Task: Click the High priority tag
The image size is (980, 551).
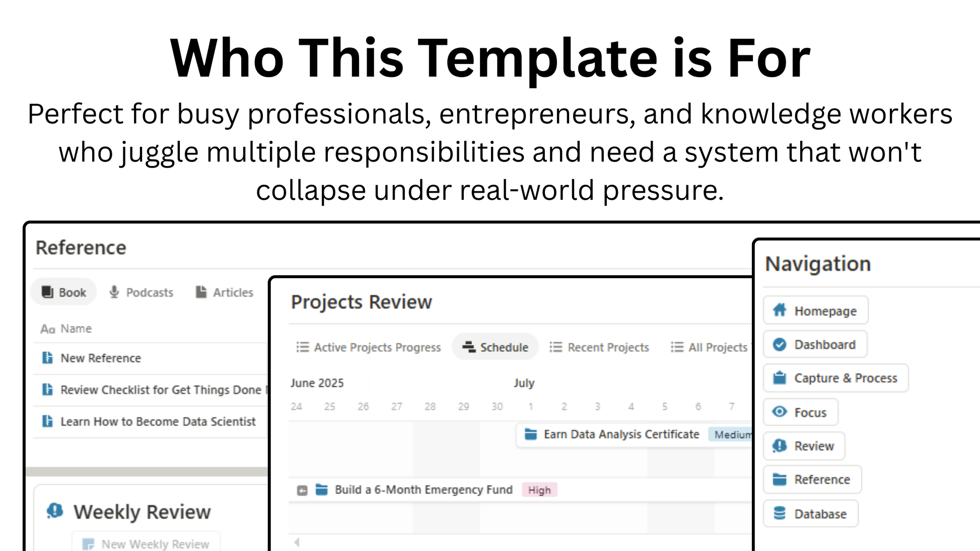Action: click(539, 490)
